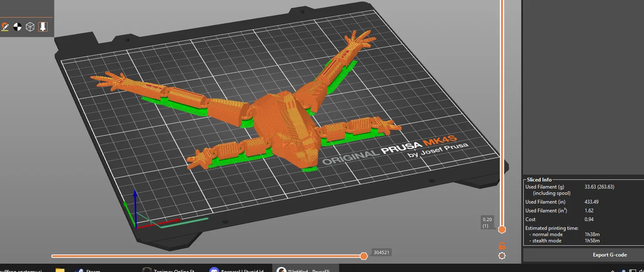Image resolution: width=644 pixels, height=272 pixels.
Task: Select the editing mode icon with gear and pencil
Action: pos(5,27)
